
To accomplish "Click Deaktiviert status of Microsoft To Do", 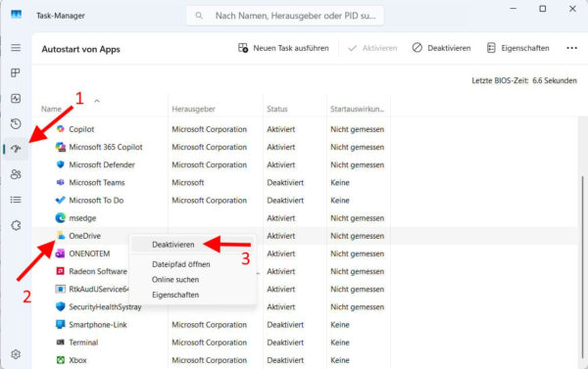I will tap(285, 201).
